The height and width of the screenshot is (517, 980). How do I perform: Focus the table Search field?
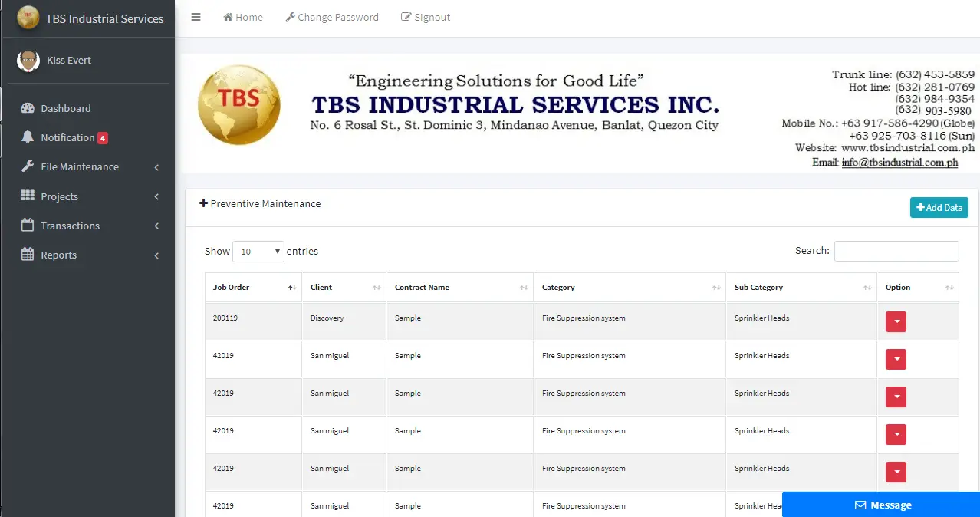(896, 251)
